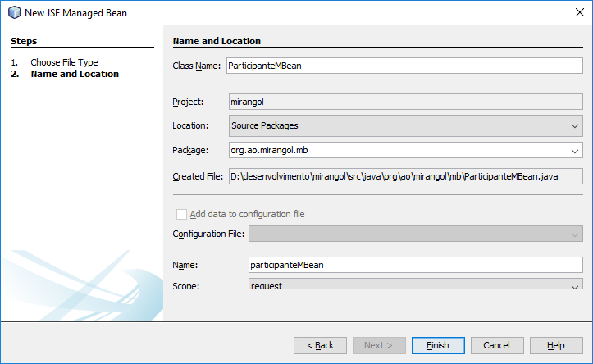The height and width of the screenshot is (364, 593).
Task: Select Name and Location step in list
Action: (x=75, y=74)
